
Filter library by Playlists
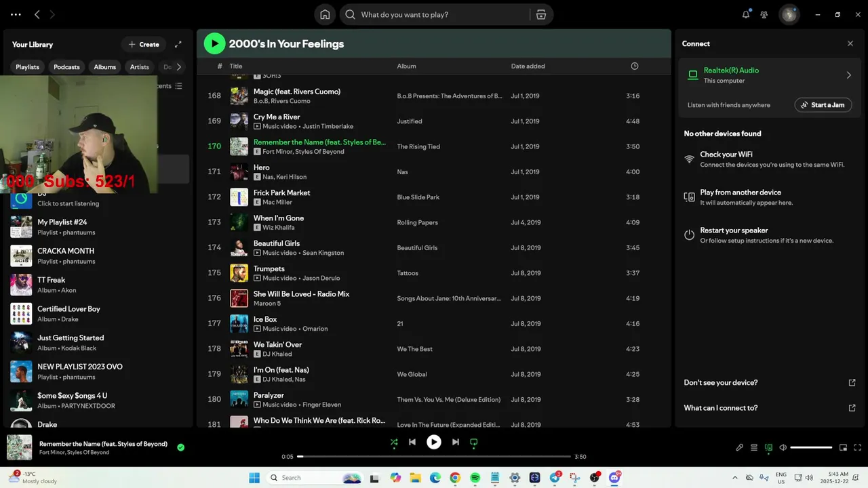(28, 67)
